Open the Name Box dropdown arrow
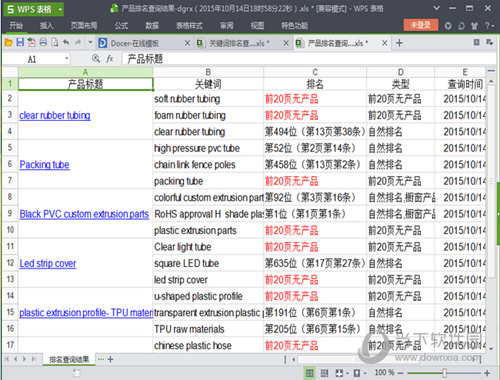 point(67,59)
